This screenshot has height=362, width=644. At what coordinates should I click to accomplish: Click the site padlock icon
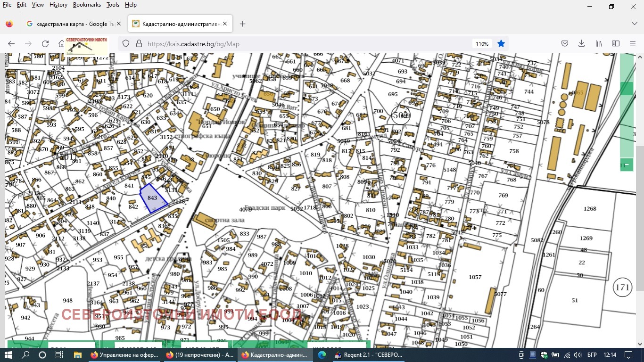tap(139, 44)
